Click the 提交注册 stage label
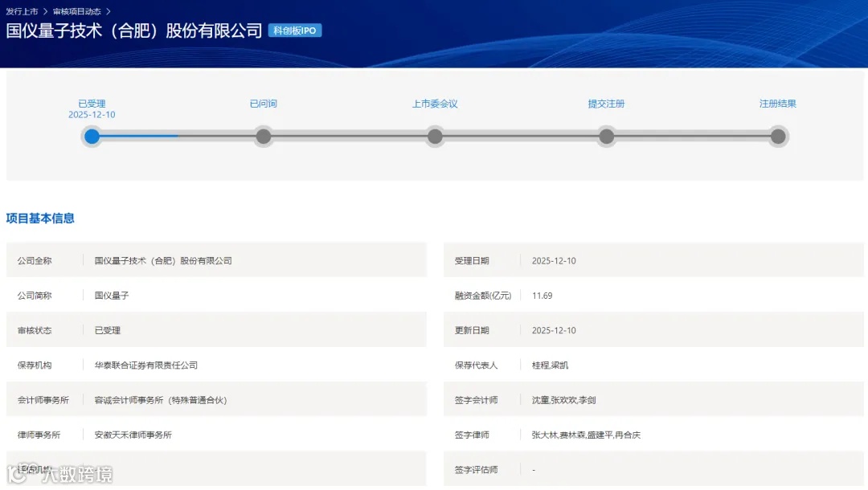Image resolution: width=868 pixels, height=490 pixels. [x=606, y=104]
